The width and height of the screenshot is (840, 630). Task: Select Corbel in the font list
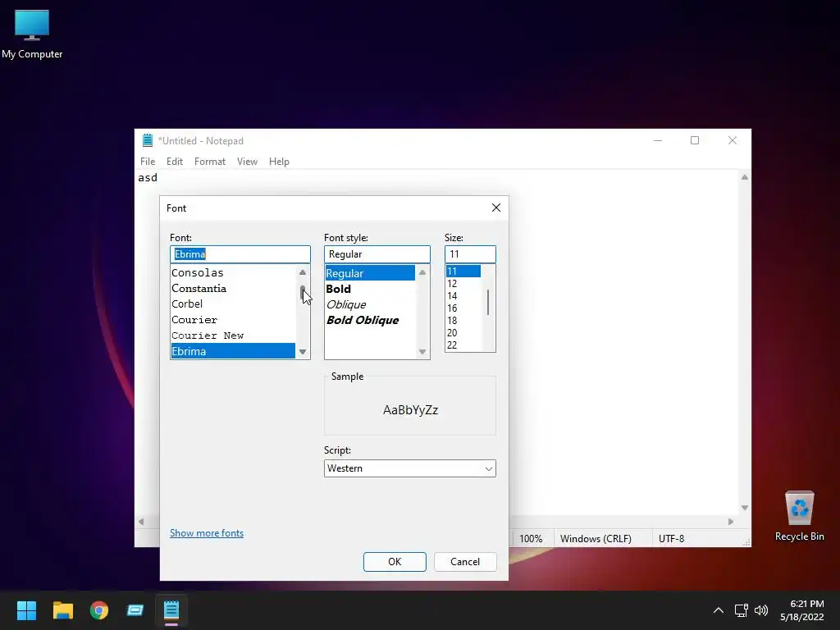233,304
